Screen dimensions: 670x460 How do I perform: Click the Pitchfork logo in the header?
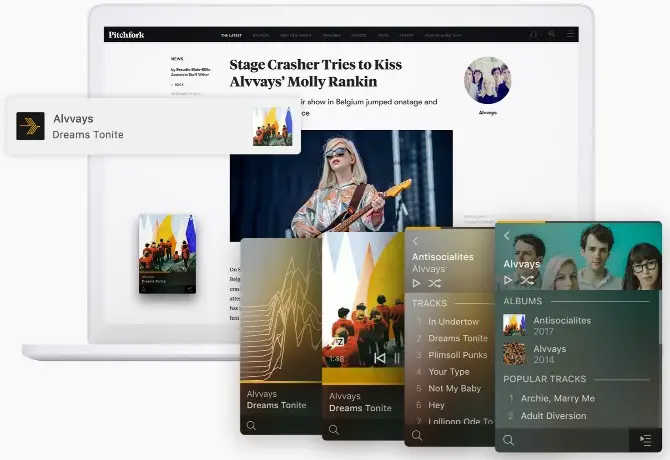click(x=126, y=35)
